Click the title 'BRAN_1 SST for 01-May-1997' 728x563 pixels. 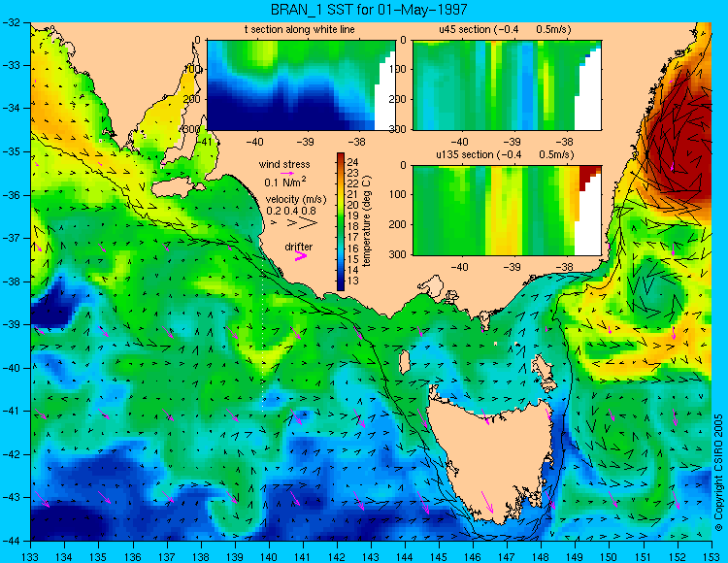pyautogui.click(x=369, y=9)
